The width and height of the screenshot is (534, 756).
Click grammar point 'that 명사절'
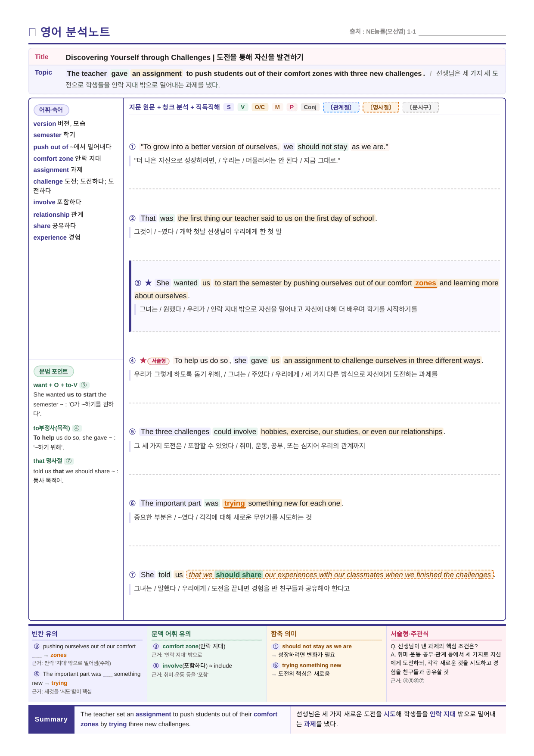(48, 461)
